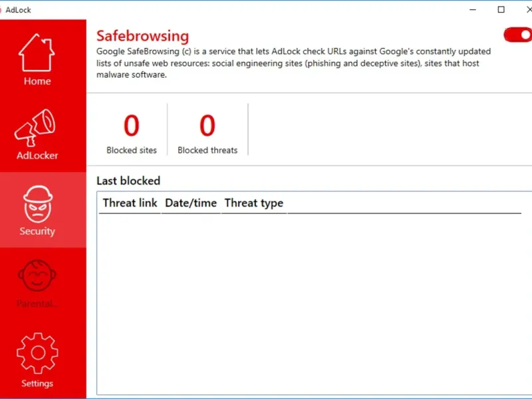Toggle the Safebrowsing switch off
Screen dimensions: 532x399
click(x=518, y=35)
